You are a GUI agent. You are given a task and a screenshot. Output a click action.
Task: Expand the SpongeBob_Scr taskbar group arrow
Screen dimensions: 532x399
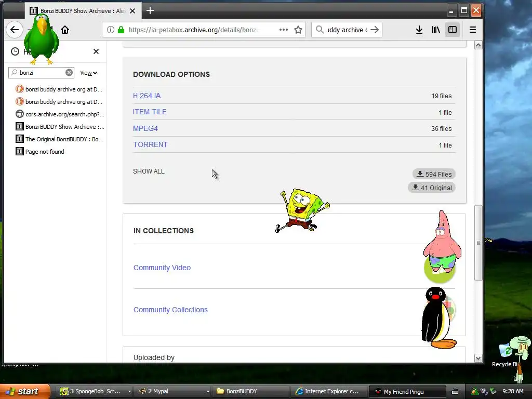(129, 391)
